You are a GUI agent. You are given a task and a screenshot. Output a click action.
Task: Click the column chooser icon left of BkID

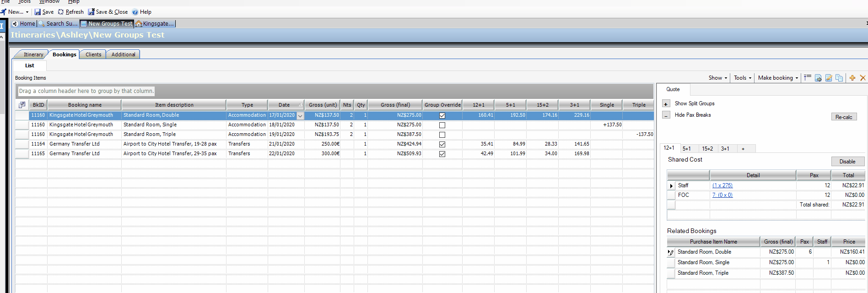[x=22, y=105]
